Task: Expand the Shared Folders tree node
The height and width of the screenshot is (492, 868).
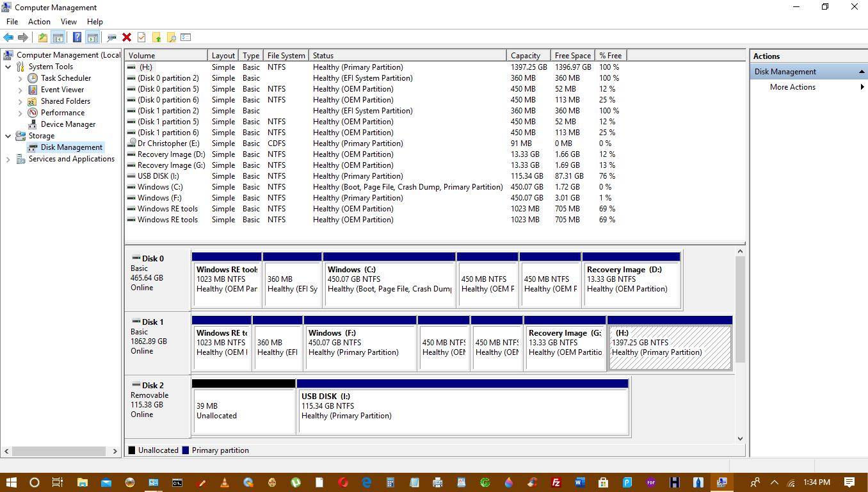Action: pos(20,101)
